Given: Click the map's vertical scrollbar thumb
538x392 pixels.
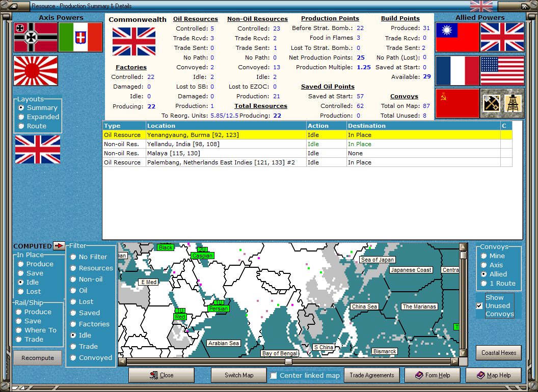Looking at the screenshot, I should (x=463, y=255).
